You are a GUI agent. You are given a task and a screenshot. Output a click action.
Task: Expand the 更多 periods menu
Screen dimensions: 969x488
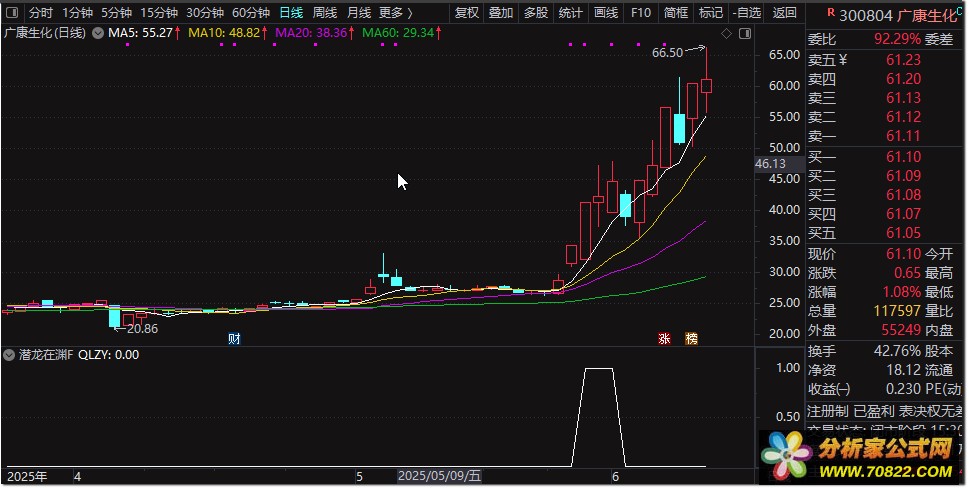396,12
